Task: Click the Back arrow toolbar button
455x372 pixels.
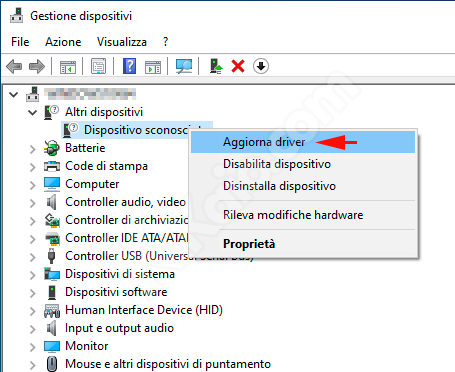Action: 14,66
